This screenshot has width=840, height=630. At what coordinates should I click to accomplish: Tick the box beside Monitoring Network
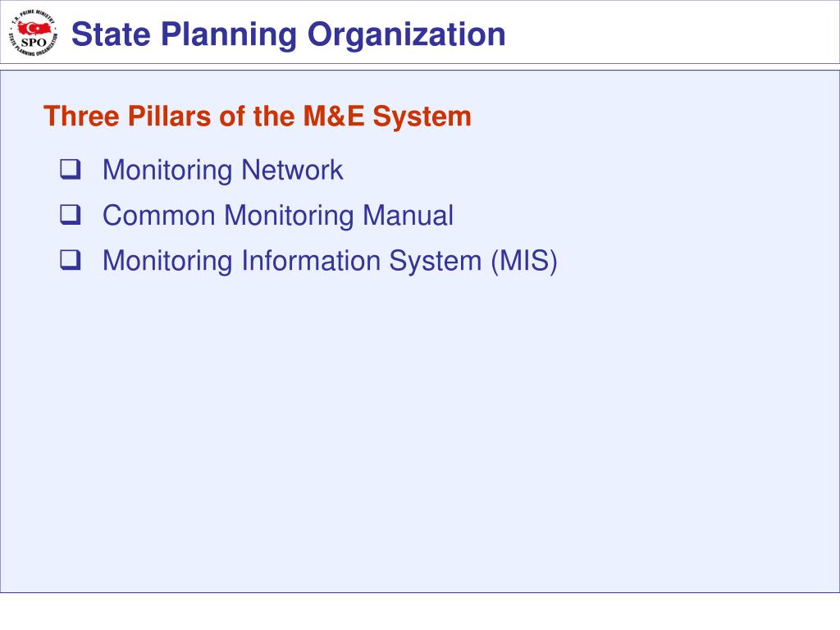tap(71, 169)
